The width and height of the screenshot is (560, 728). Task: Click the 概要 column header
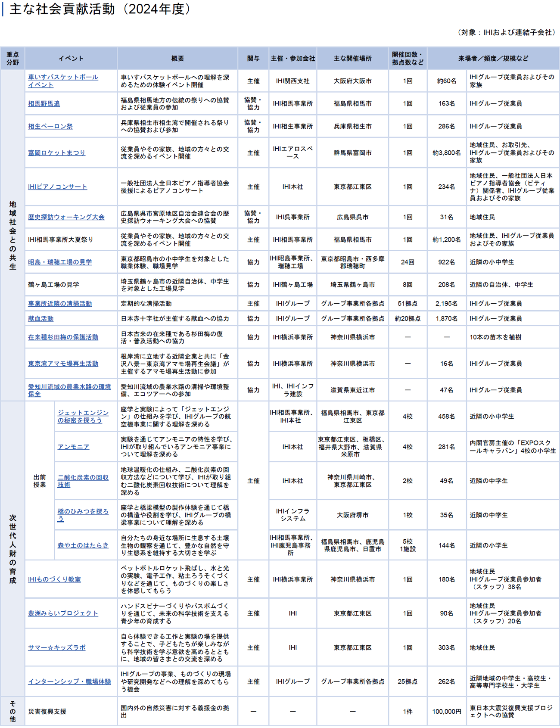pos(177,59)
